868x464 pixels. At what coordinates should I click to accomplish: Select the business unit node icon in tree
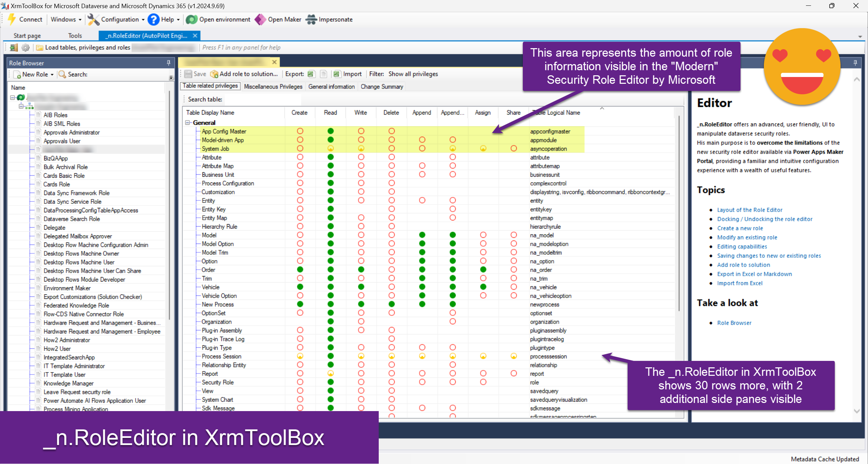[x=30, y=107]
